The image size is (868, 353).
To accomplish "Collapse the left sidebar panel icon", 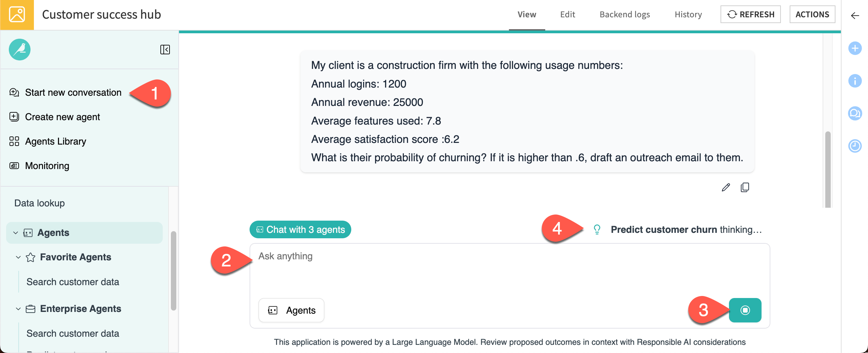I will click(165, 50).
